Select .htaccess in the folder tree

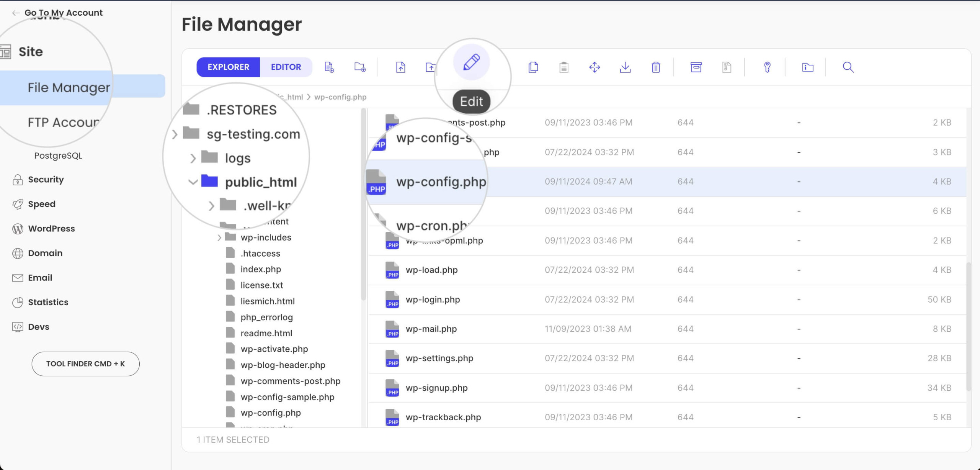tap(260, 254)
